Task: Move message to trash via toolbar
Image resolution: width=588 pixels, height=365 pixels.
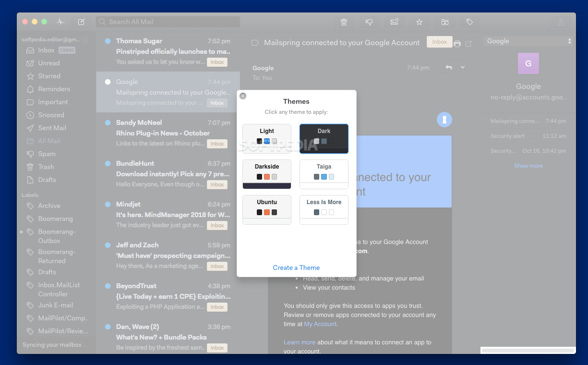Action: (344, 22)
